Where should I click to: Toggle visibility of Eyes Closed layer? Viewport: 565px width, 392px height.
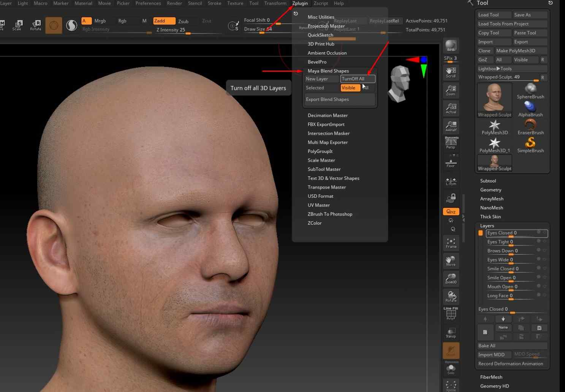point(539,232)
